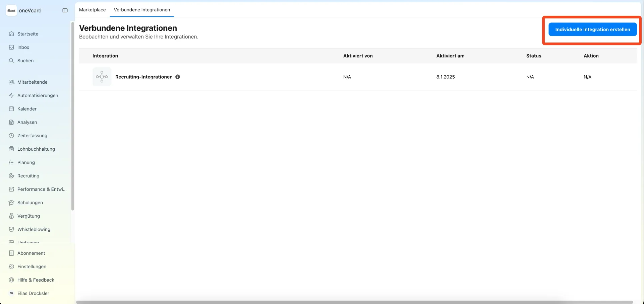Click the Lohnbuchhaltung icon
The image size is (644, 304).
click(11, 149)
